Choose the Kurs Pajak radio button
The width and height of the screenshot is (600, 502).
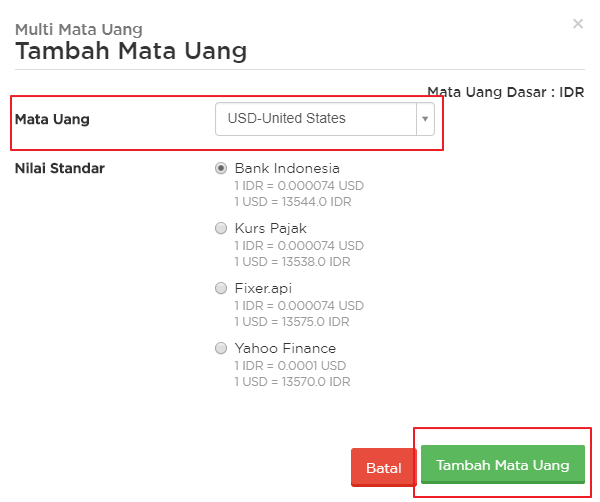(221, 228)
